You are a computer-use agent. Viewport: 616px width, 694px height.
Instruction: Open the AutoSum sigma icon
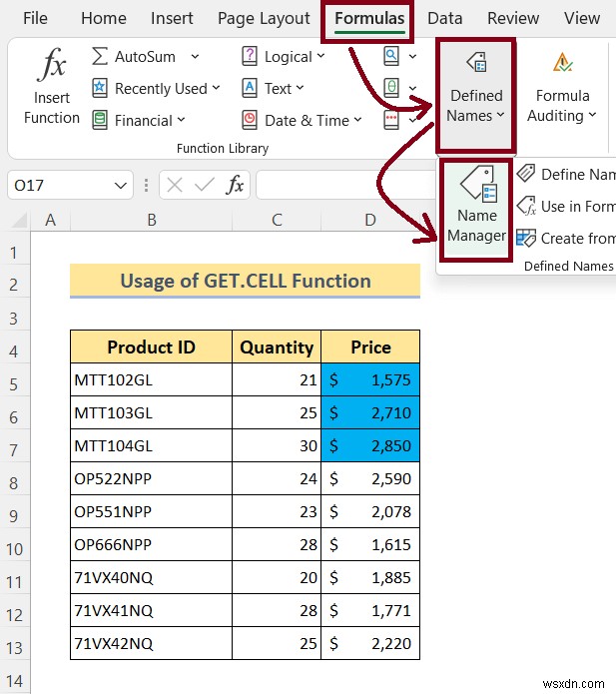[x=100, y=56]
